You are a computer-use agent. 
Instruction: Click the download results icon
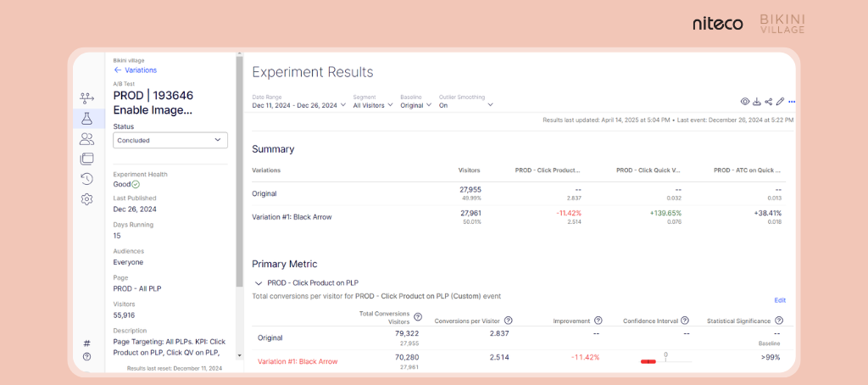757,102
